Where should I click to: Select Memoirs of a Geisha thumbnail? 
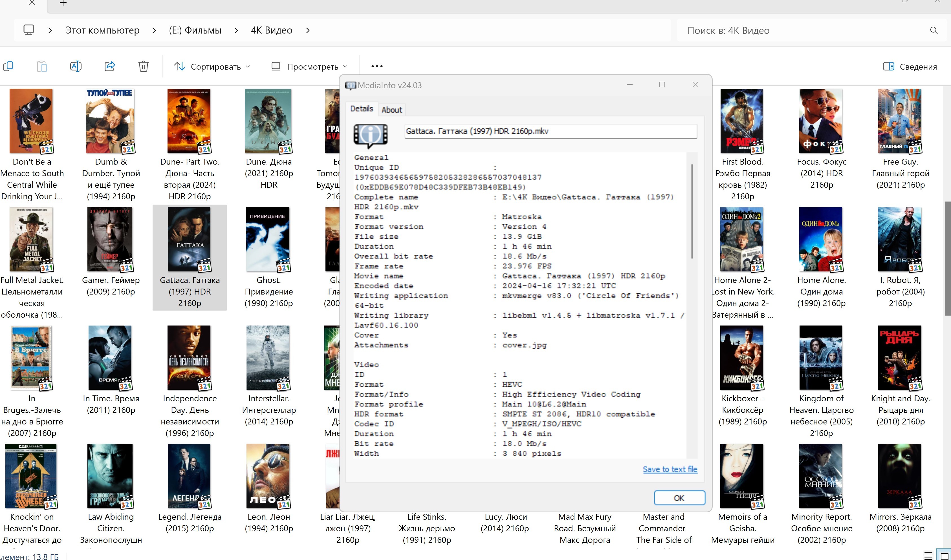point(742,476)
